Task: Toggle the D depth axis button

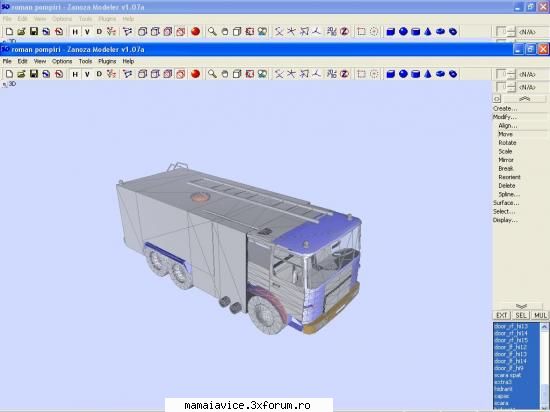Action: [x=99, y=74]
